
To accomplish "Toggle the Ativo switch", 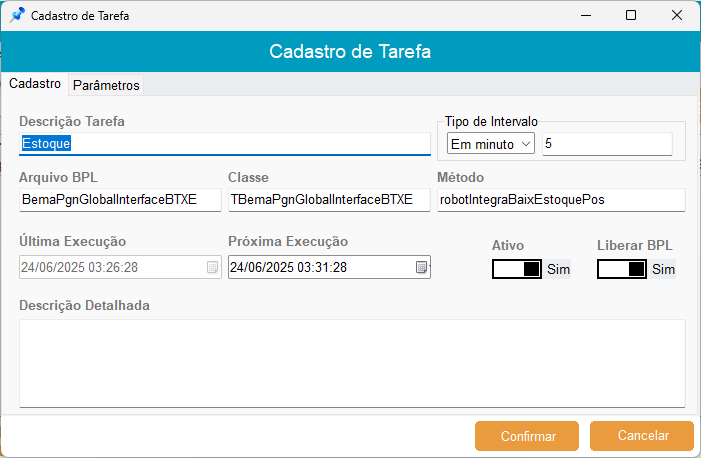I will click(517, 269).
